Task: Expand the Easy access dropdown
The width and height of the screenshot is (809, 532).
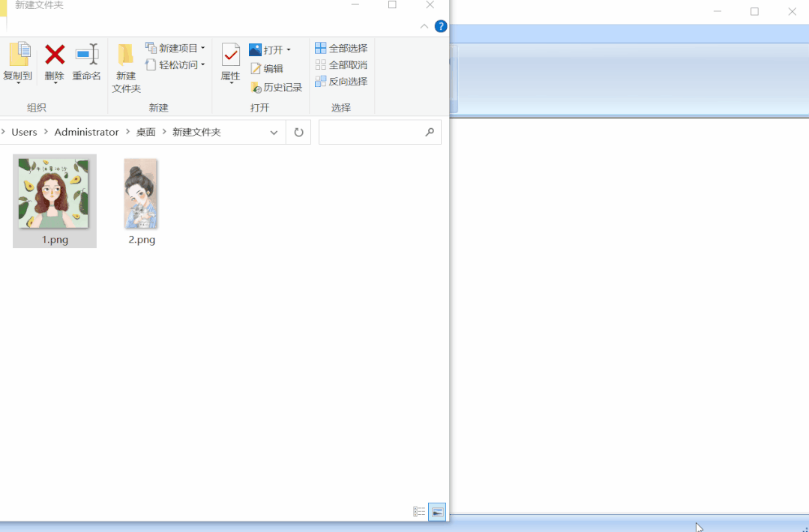Action: tap(202, 65)
